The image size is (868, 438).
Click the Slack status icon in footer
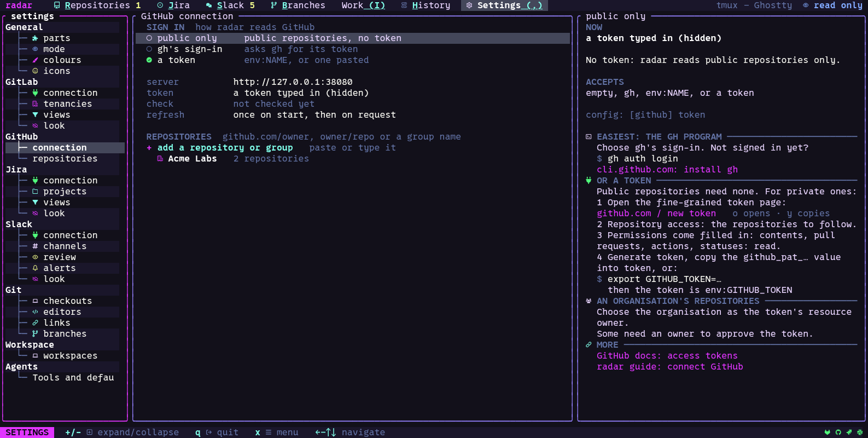point(860,433)
